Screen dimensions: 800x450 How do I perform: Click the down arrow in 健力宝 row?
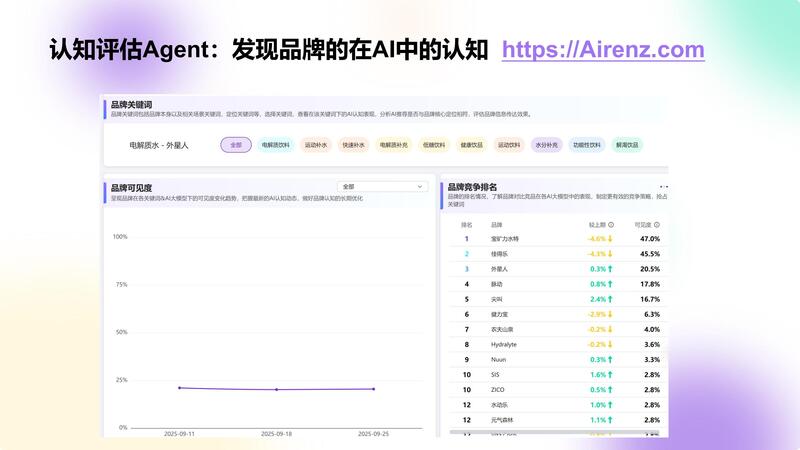click(x=612, y=314)
